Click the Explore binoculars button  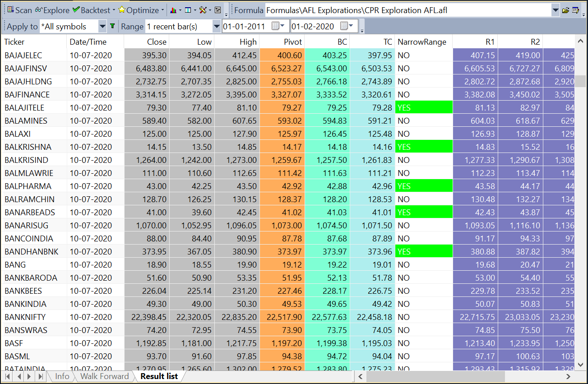[52, 10]
